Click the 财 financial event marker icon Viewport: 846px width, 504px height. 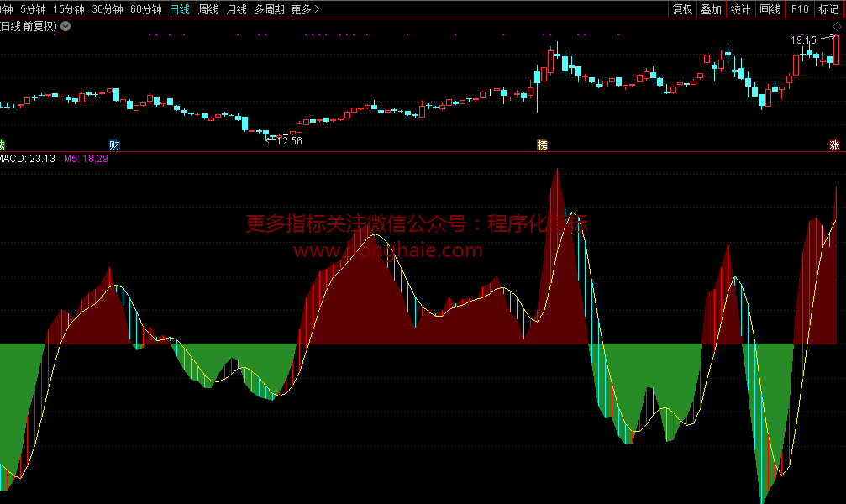(x=114, y=144)
